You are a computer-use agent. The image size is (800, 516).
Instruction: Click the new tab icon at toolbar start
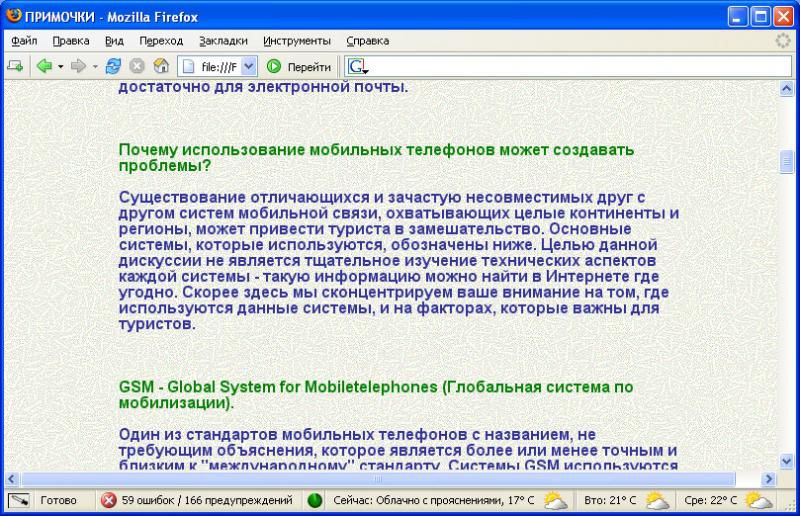15,66
